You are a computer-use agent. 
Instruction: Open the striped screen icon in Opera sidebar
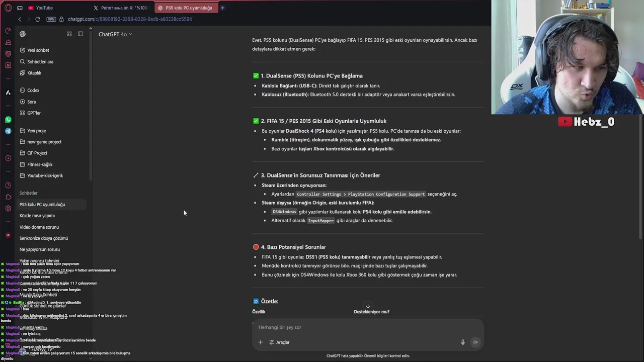pos(8,54)
